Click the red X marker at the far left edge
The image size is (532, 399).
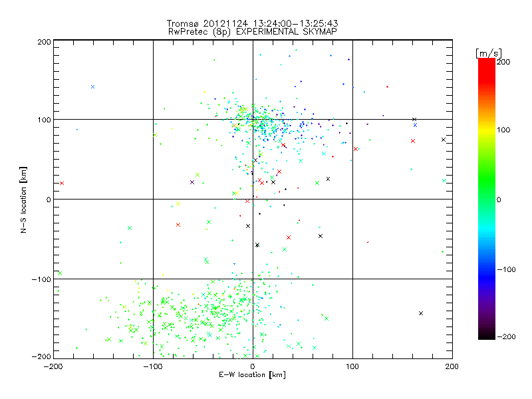[62, 184]
